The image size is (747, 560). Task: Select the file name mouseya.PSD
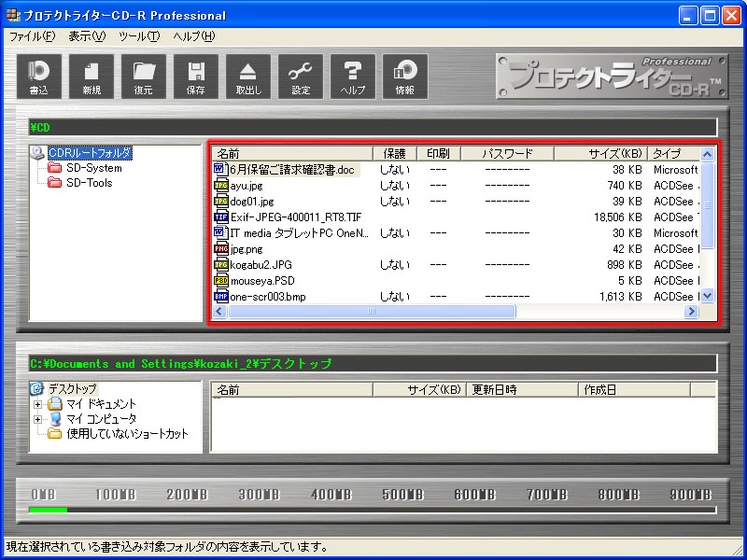[x=262, y=281]
